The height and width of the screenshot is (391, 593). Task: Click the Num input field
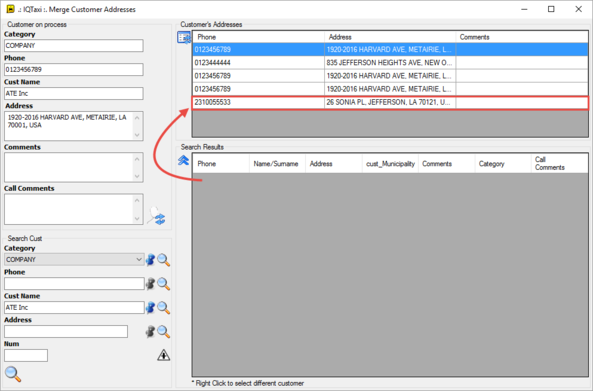(26, 355)
